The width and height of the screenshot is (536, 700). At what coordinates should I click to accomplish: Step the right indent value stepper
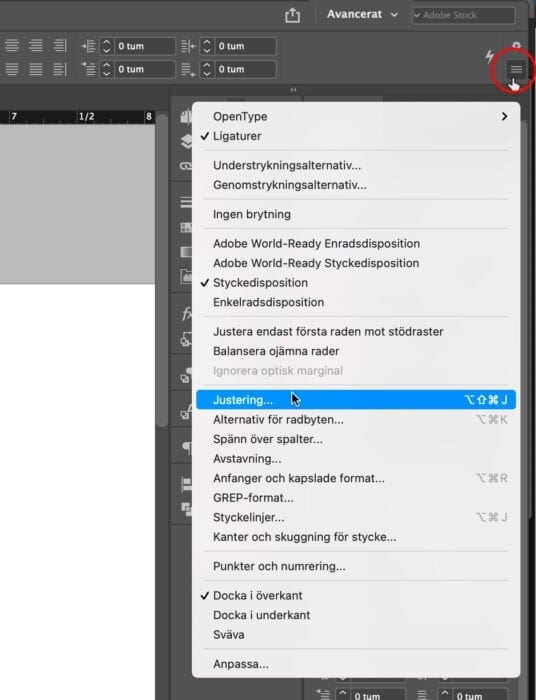(x=207, y=46)
